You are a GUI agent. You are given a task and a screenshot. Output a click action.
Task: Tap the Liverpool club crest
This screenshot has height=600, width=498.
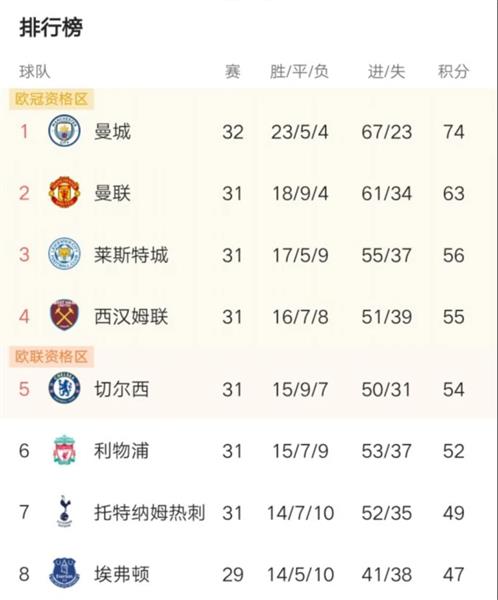tap(64, 450)
